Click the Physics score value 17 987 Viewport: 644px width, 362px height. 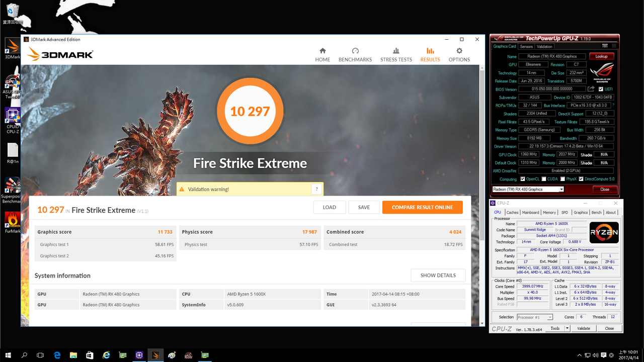pyautogui.click(x=309, y=232)
